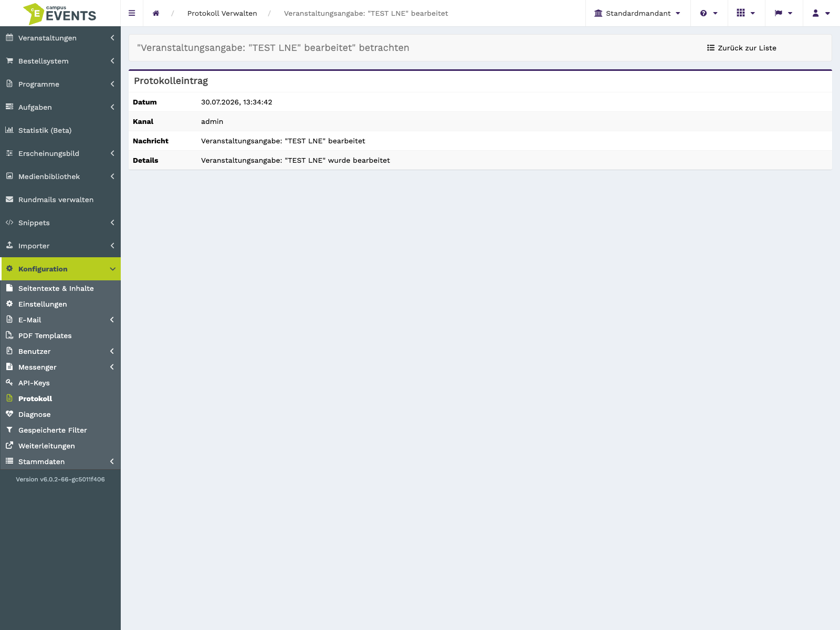Click the API-Keys key icon
The height and width of the screenshot is (630, 840).
9,382
